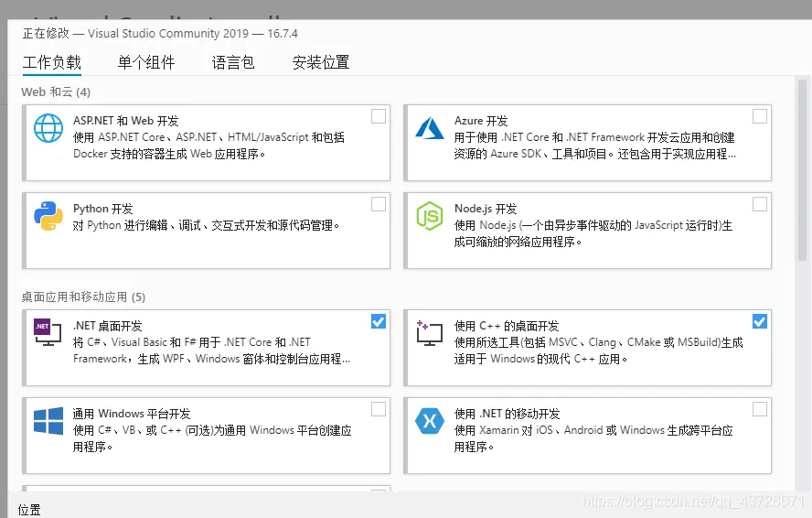
Task: Click the Azure development logo icon
Action: click(x=430, y=128)
